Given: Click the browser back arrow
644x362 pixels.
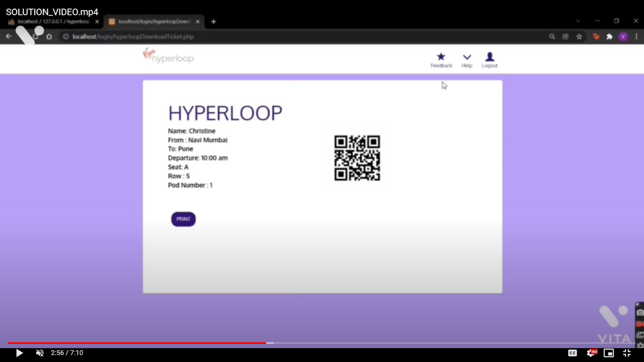Looking at the screenshot, I should pyautogui.click(x=9, y=36).
